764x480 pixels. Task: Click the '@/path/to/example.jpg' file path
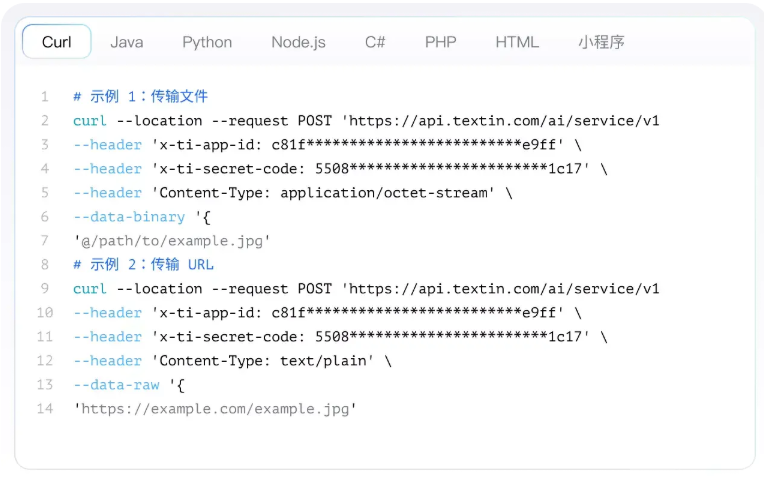pos(172,241)
